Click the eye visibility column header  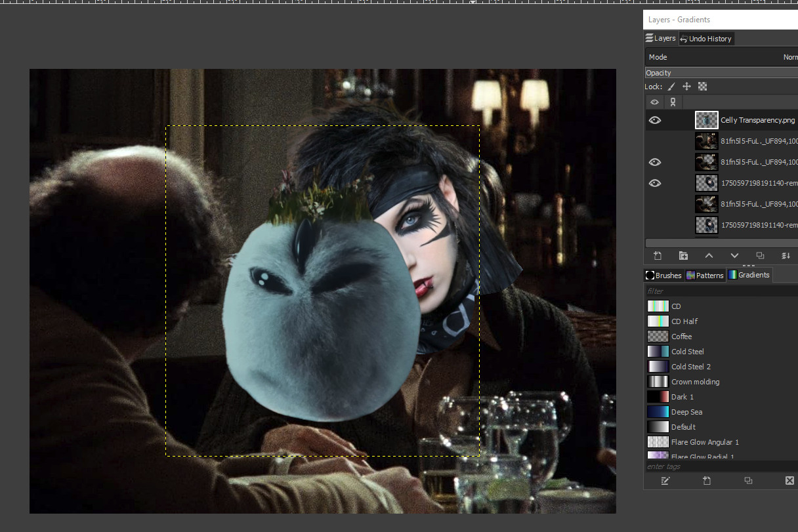(654, 102)
